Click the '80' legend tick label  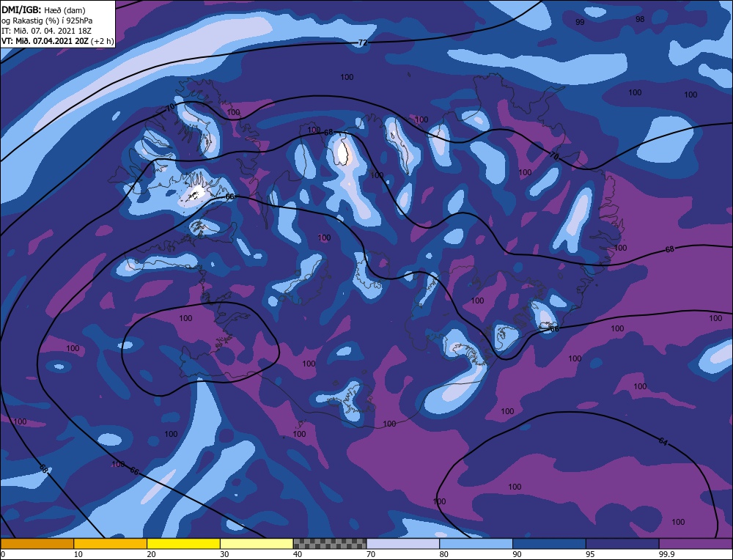tap(443, 554)
